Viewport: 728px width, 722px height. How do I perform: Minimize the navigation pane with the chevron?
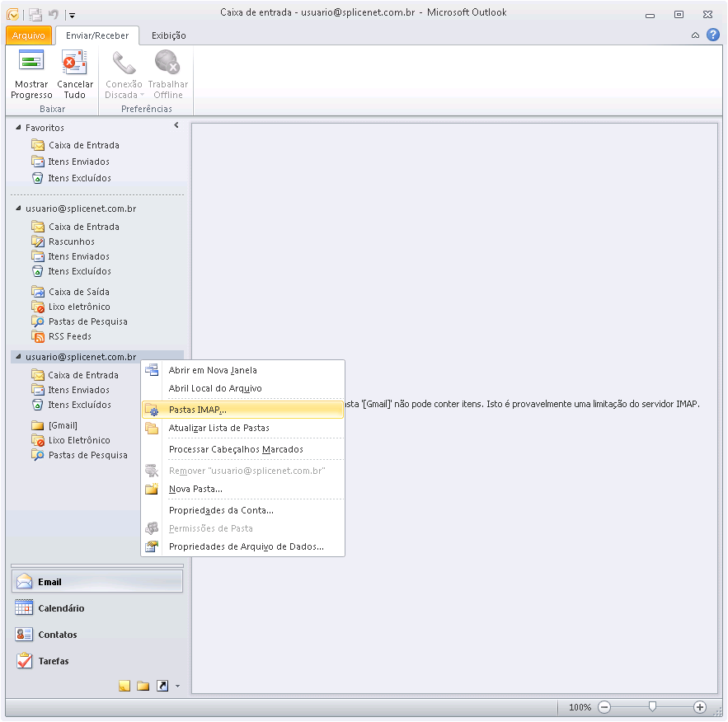176,124
